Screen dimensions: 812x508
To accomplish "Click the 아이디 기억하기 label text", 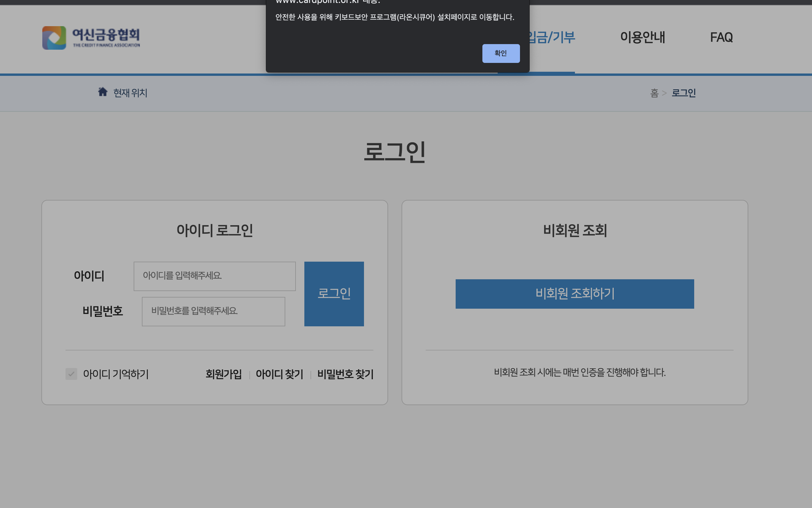I will (116, 374).
